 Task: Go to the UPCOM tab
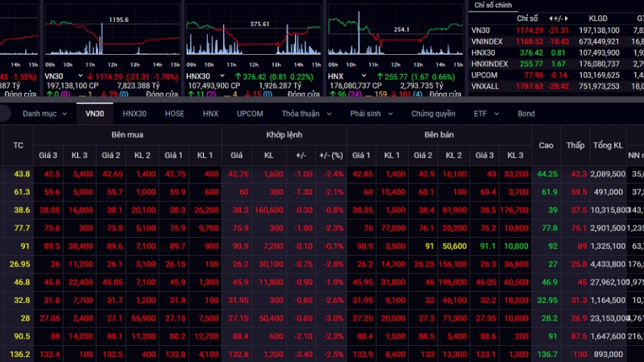coord(250,114)
